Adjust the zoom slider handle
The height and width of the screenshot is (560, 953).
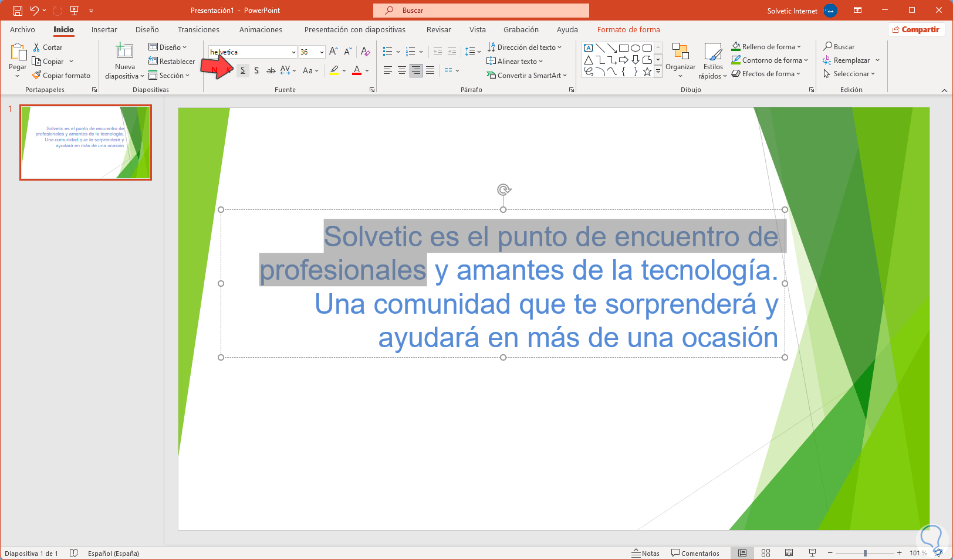(x=865, y=553)
